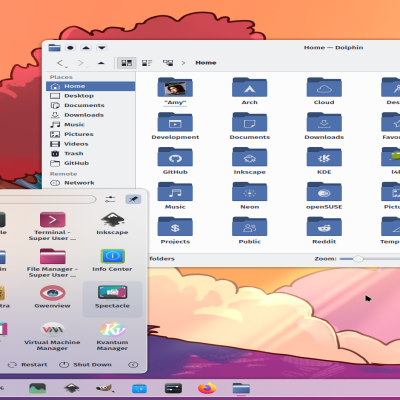The height and width of the screenshot is (400, 400).
Task: Click the dark settings-sliders taskbar icon
Action: [x=173, y=388]
